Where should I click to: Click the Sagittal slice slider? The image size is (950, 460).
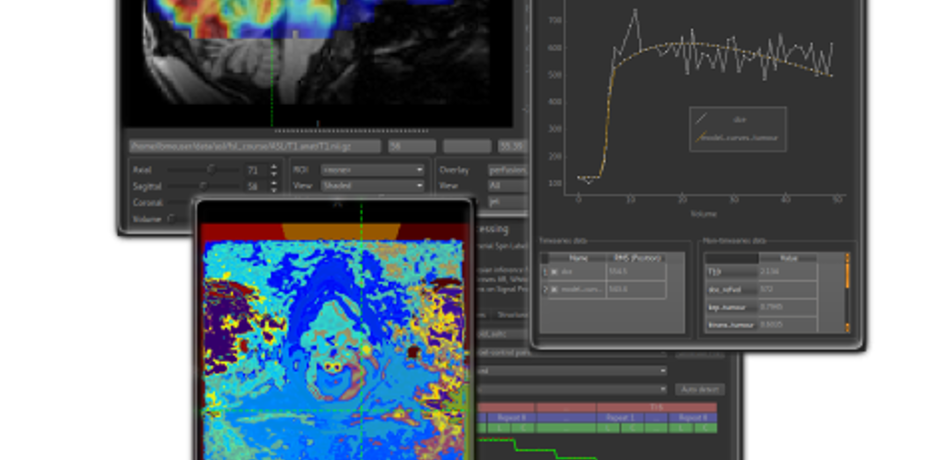click(205, 185)
